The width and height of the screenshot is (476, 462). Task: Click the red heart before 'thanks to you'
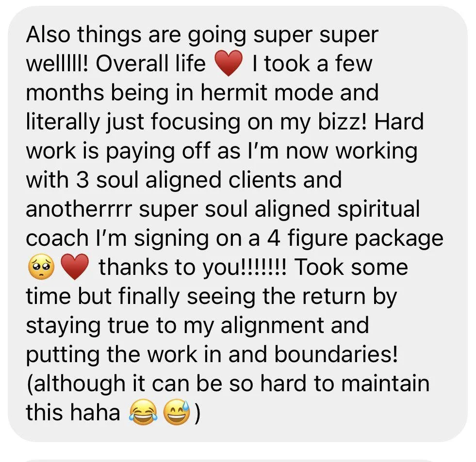point(75,267)
